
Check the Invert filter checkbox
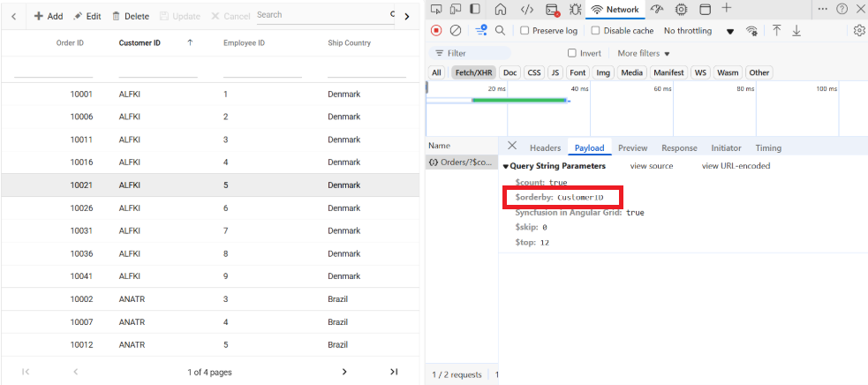click(x=572, y=53)
